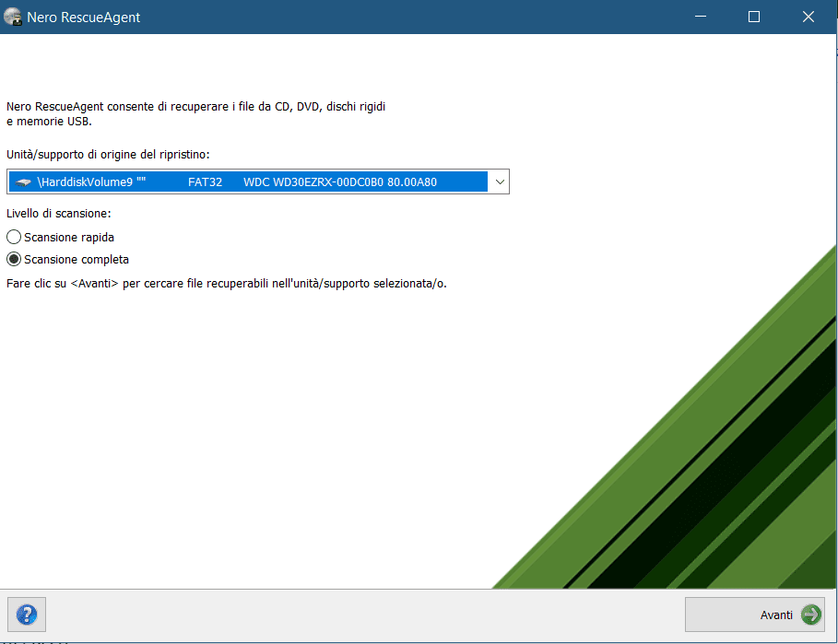Click the hard disk icon in drive list
Screen dimensions: 838x644
pyautogui.click(x=23, y=182)
